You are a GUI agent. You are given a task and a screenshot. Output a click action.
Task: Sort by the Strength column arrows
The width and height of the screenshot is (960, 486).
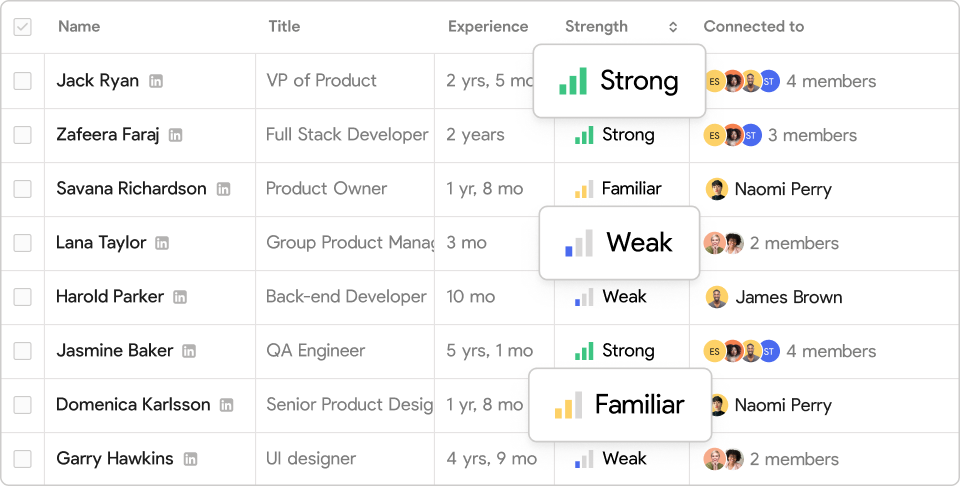tap(673, 27)
